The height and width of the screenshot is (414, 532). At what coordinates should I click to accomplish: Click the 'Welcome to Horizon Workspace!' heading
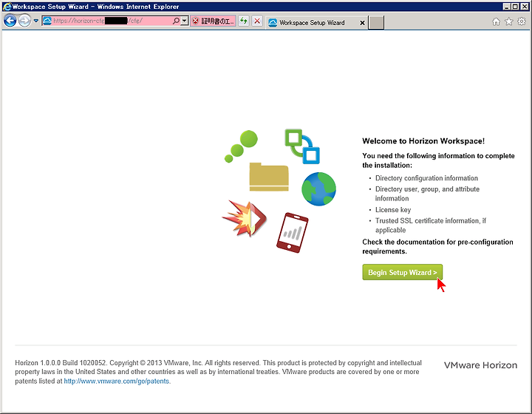click(x=423, y=141)
